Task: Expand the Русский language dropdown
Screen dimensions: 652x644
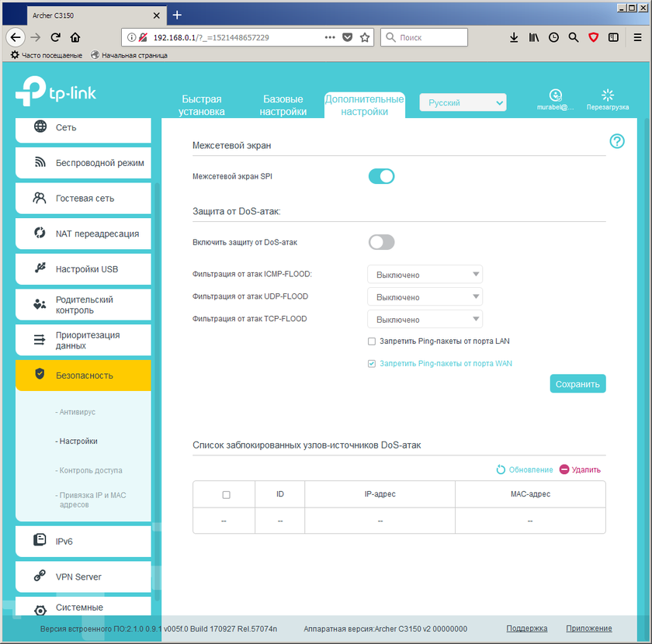Action: (463, 102)
